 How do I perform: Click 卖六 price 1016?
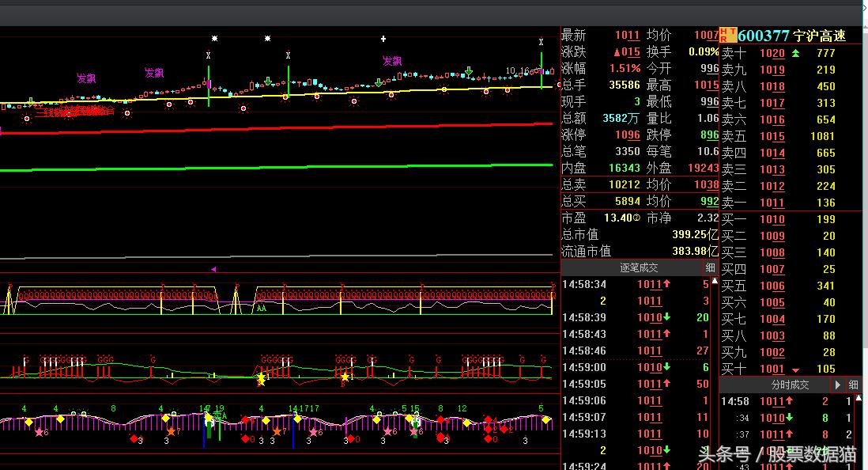(772, 119)
